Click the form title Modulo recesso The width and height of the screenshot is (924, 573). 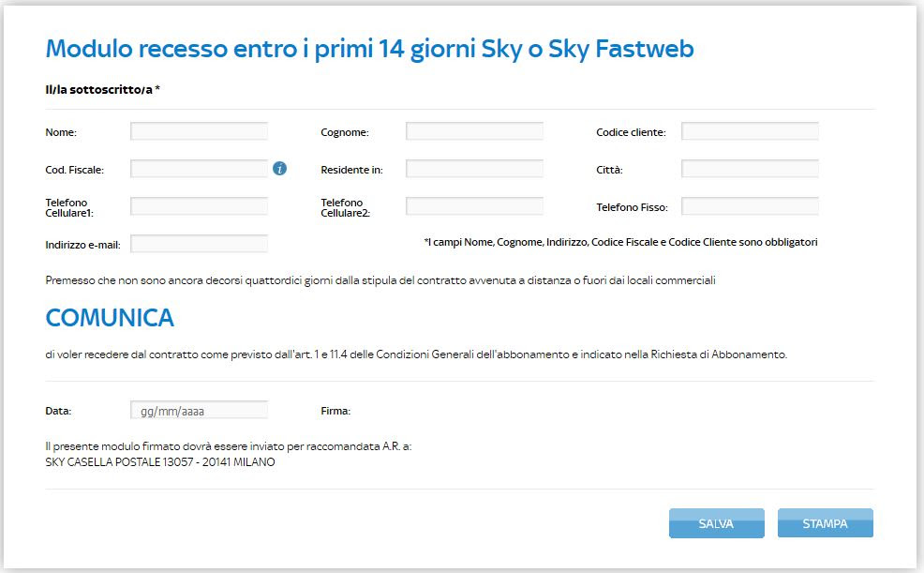point(369,47)
